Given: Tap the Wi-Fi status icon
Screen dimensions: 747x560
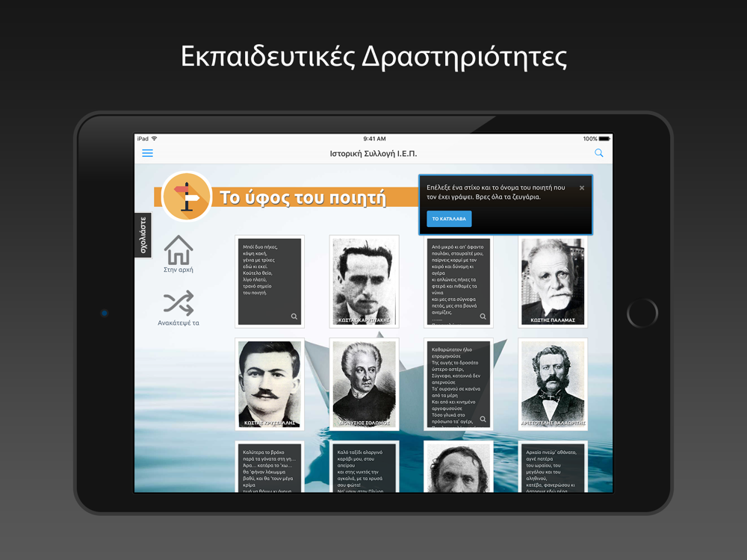Looking at the screenshot, I should click(x=154, y=139).
